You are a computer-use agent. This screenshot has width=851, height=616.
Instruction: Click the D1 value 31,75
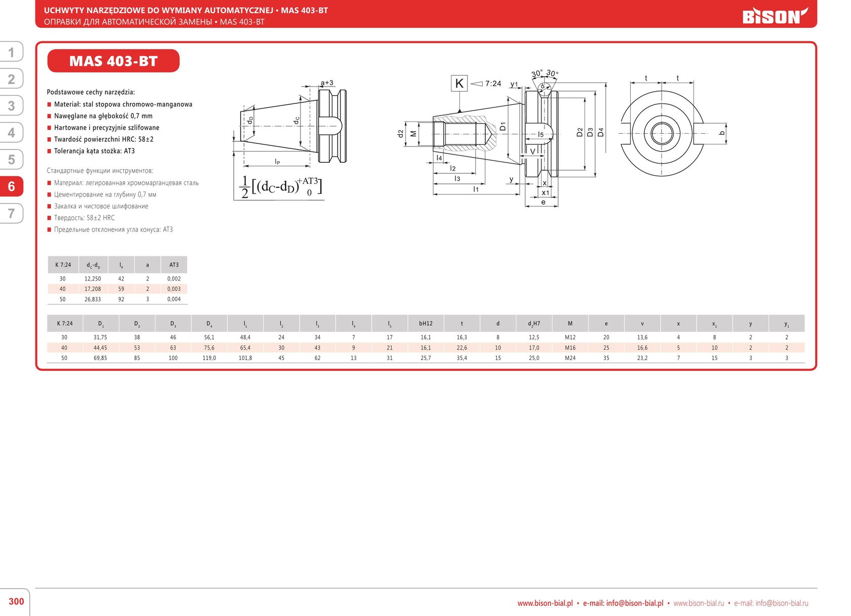click(100, 337)
